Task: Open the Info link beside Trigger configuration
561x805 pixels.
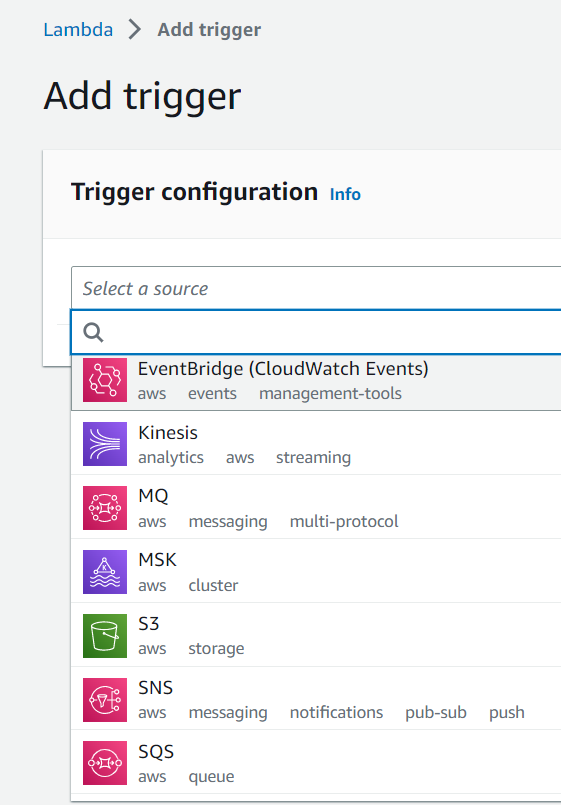Action: pyautogui.click(x=345, y=194)
